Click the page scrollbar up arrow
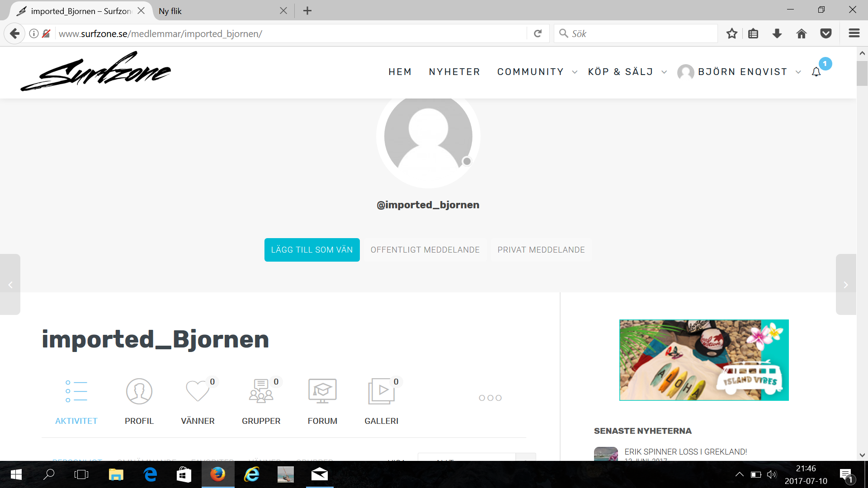 (862, 53)
